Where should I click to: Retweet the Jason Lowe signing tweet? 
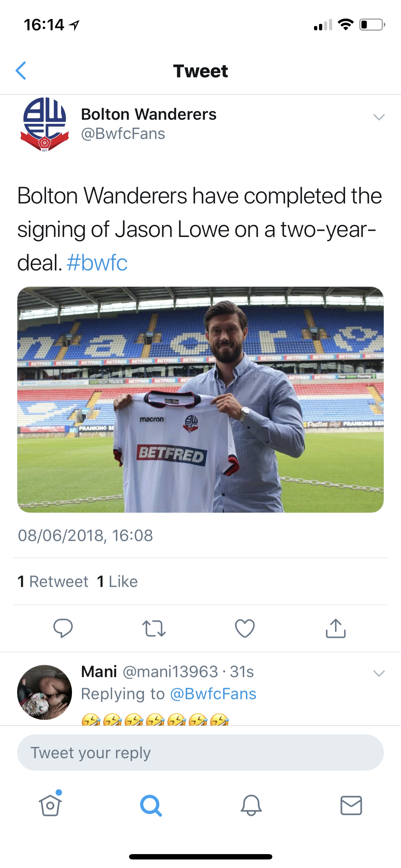[154, 628]
